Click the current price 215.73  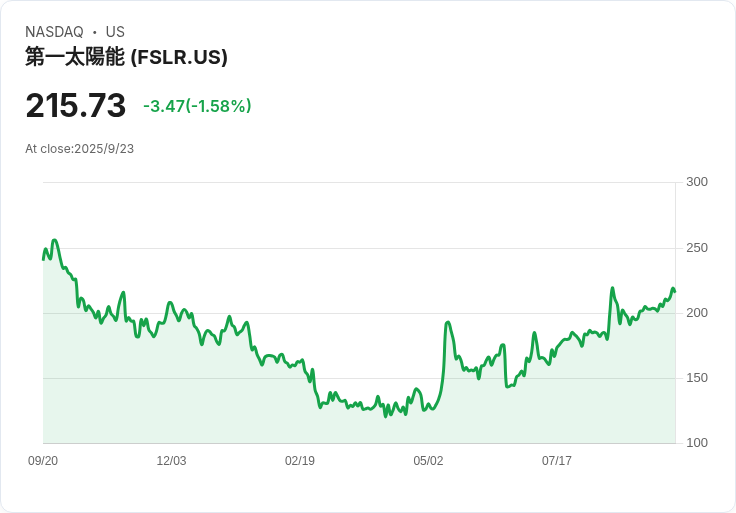pyautogui.click(x=76, y=105)
